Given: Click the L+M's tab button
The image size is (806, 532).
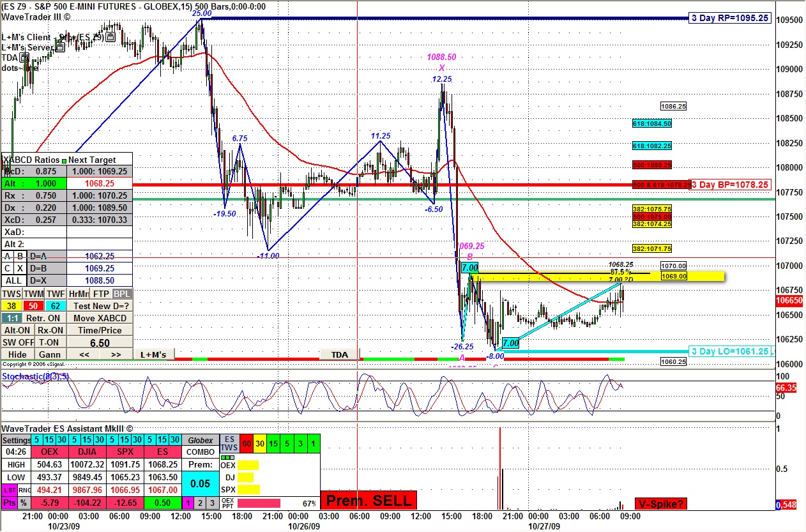Looking at the screenshot, I should click(x=153, y=354).
